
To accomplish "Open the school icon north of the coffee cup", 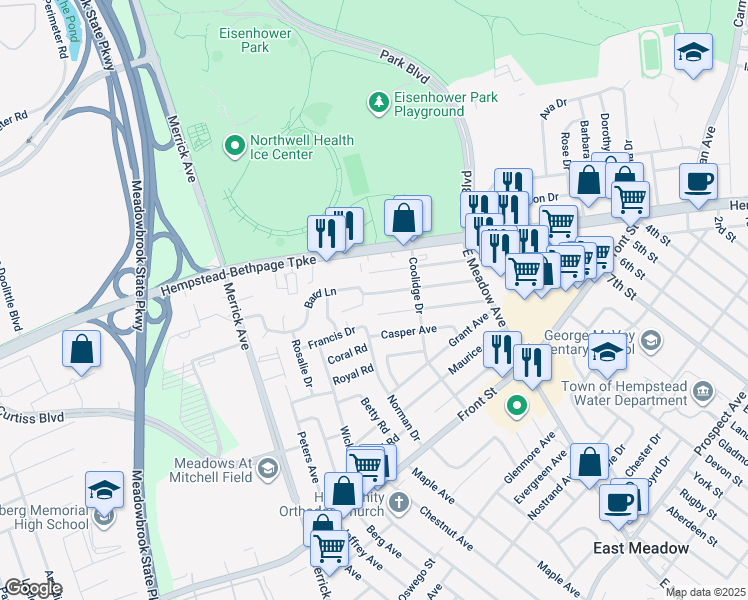I will [692, 53].
